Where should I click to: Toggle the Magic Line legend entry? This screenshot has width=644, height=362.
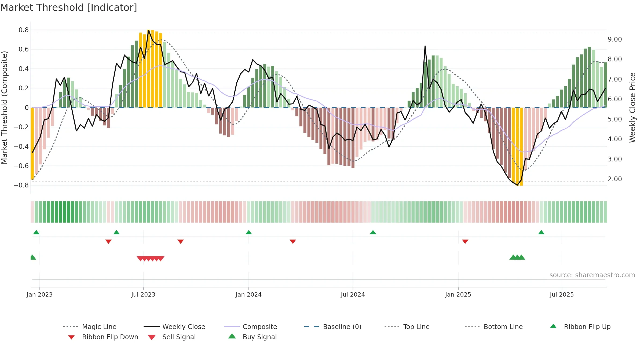pyautogui.click(x=90, y=327)
